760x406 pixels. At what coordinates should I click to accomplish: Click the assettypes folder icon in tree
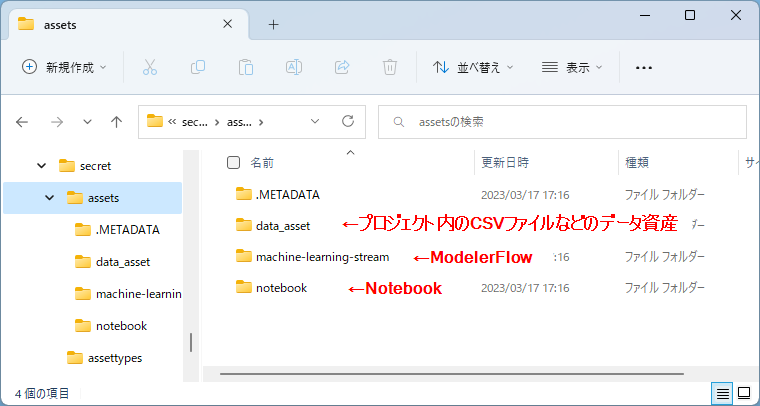click(75, 358)
